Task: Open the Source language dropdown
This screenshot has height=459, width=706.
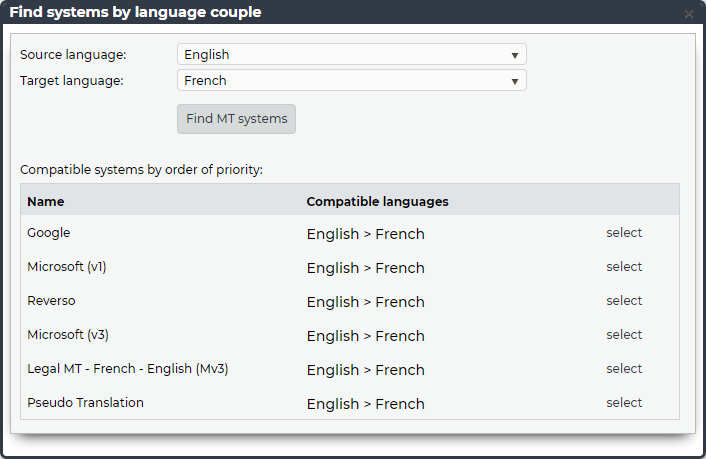Action: pos(351,55)
